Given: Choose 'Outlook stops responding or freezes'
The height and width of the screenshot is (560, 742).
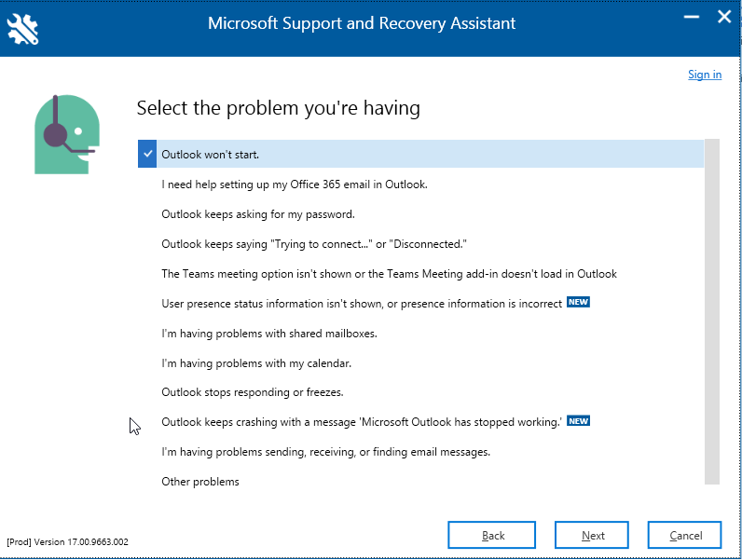Looking at the screenshot, I should (253, 392).
